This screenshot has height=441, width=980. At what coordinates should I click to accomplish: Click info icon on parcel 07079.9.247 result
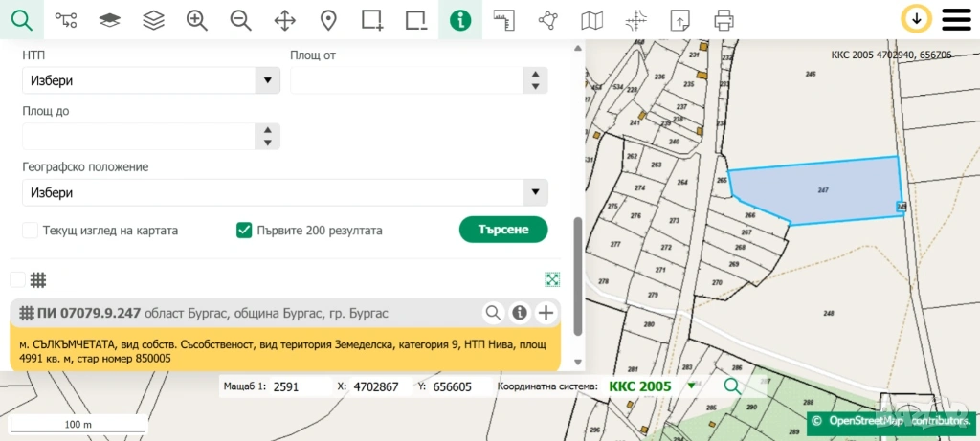[520, 313]
